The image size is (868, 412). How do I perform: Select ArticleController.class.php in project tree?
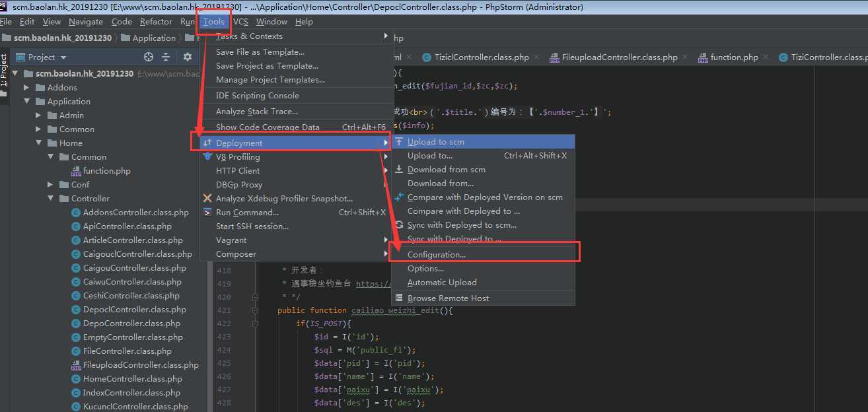pyautogui.click(x=133, y=240)
